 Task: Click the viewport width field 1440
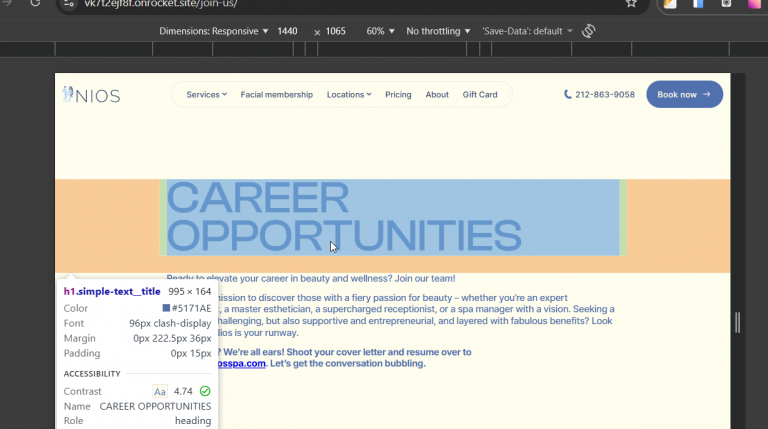click(x=287, y=31)
